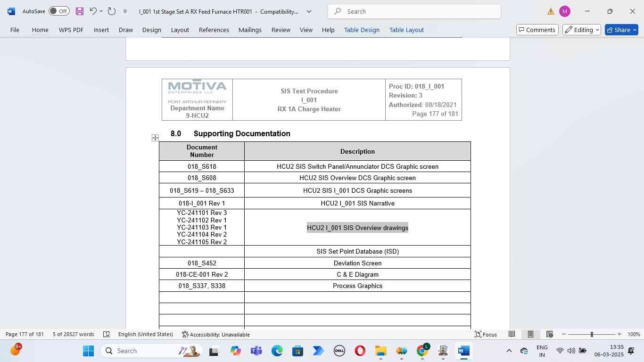Undo the last action

coord(93,11)
